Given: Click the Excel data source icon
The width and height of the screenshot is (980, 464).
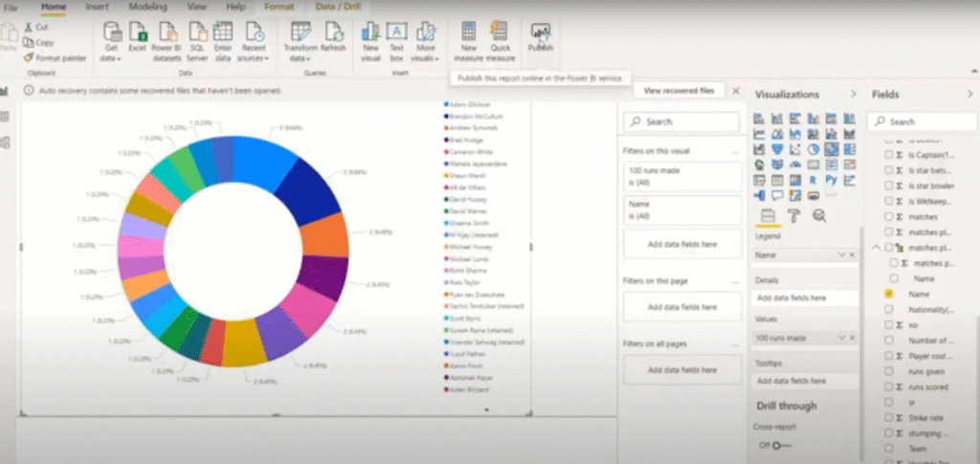Looking at the screenshot, I should [138, 36].
